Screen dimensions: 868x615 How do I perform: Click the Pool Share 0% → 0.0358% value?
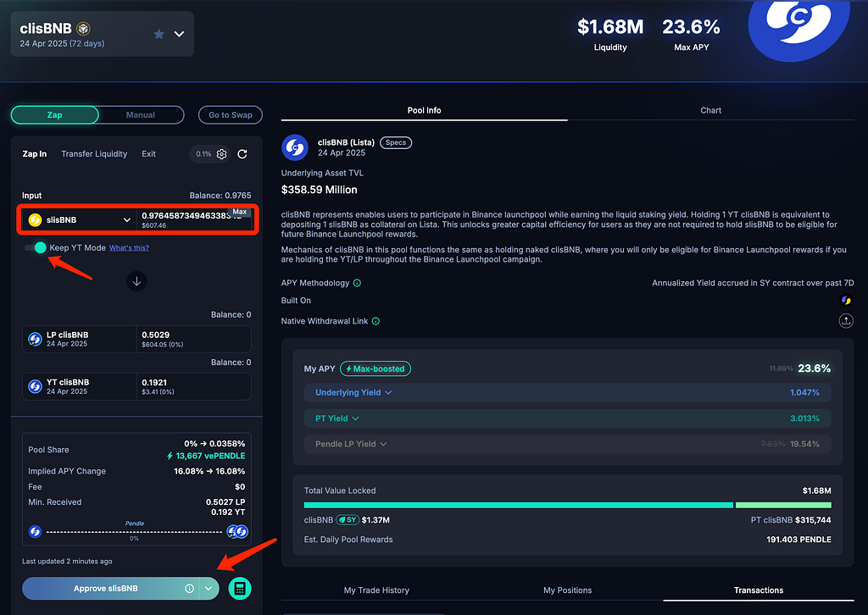coord(214,444)
